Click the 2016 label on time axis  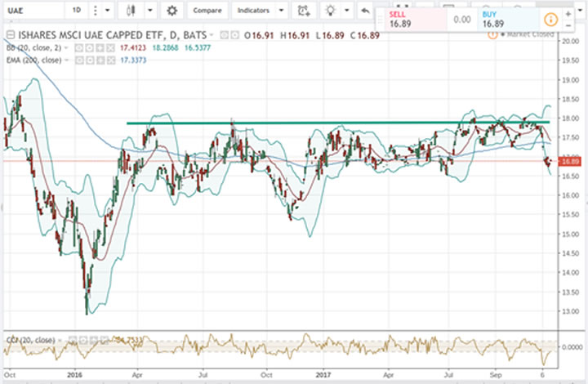[74, 375]
